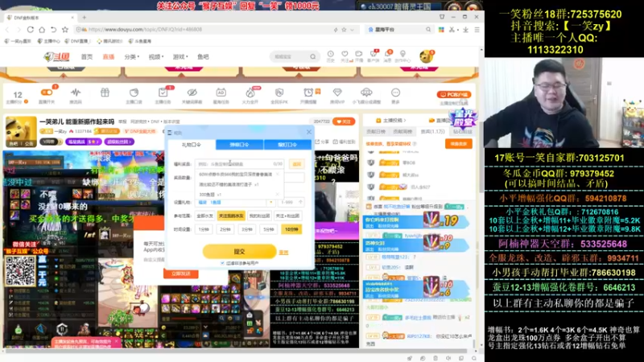Click the 重置 reset link beside submit
The height and width of the screenshot is (362, 644).
(283, 252)
